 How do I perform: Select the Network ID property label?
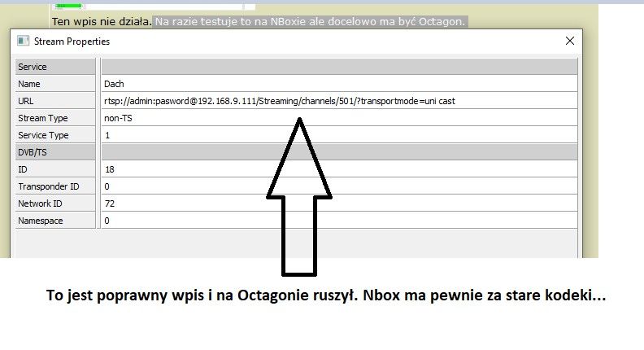pos(55,203)
